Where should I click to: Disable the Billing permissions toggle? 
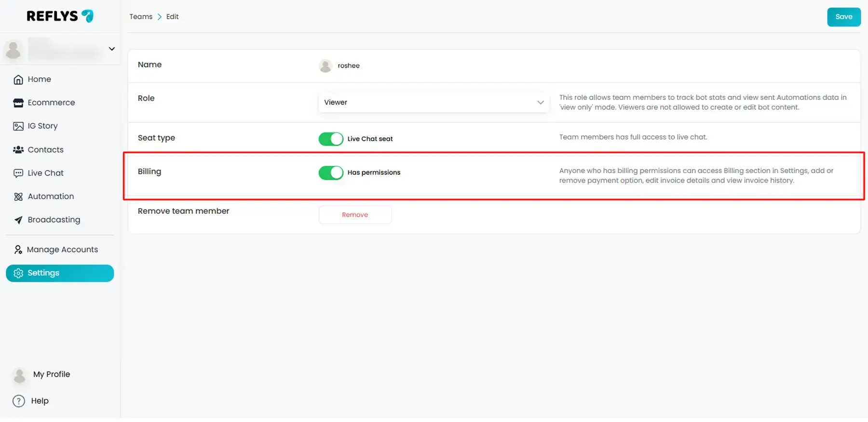pyautogui.click(x=331, y=172)
